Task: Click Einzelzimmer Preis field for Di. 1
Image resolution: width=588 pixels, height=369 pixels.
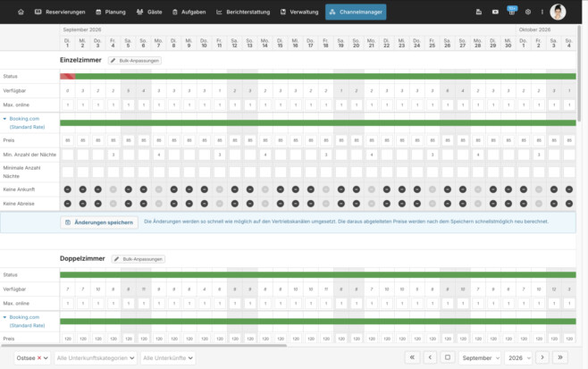Action: tap(68, 140)
